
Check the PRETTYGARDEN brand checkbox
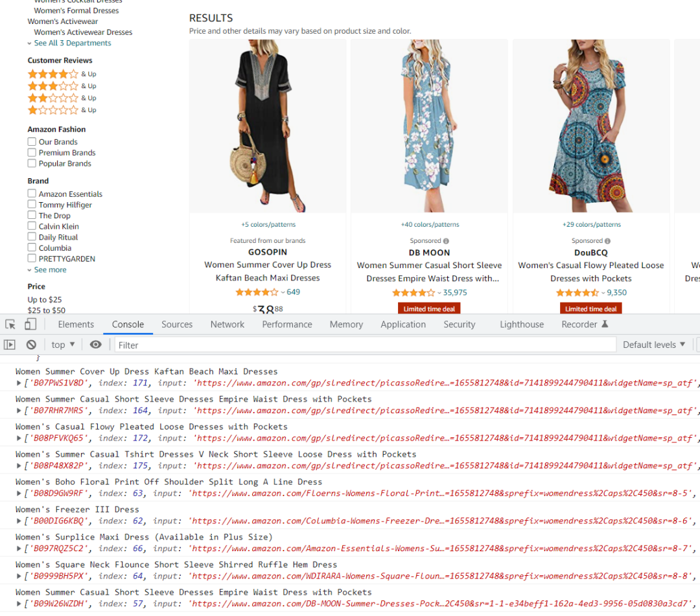32,258
